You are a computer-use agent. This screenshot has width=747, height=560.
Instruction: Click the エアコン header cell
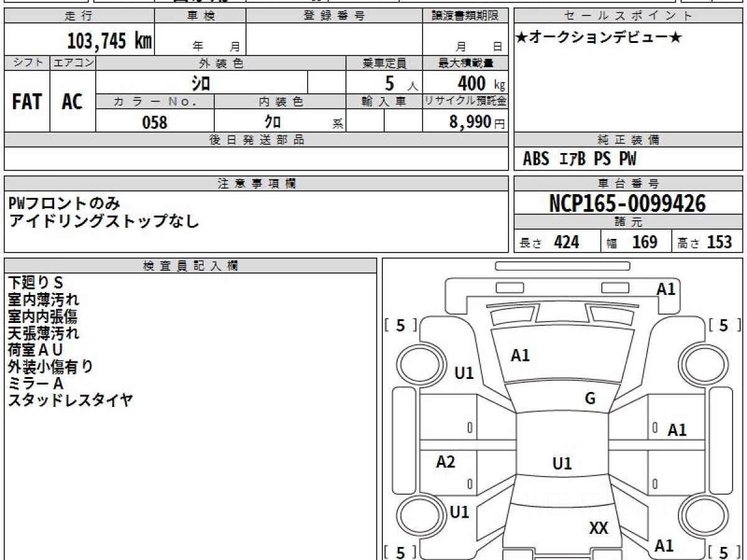point(73,63)
